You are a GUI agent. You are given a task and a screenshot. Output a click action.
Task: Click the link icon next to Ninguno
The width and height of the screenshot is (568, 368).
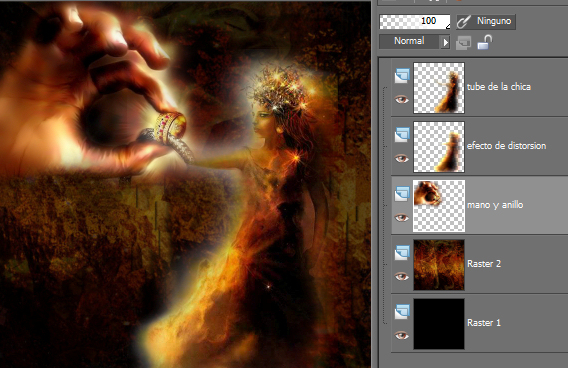coord(463,21)
